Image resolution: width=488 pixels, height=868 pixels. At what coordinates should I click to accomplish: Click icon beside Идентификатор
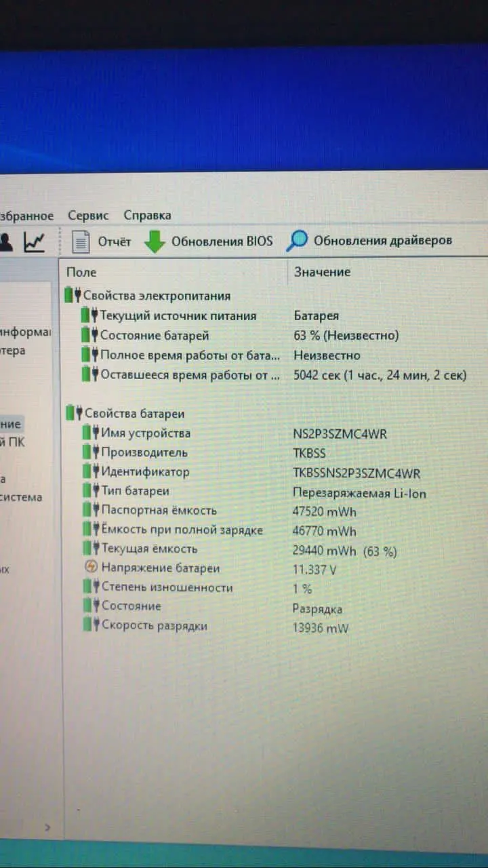[90, 472]
